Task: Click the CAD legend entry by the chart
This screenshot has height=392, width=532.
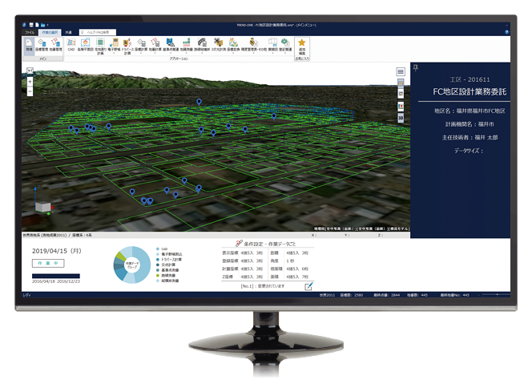Action: [x=162, y=249]
